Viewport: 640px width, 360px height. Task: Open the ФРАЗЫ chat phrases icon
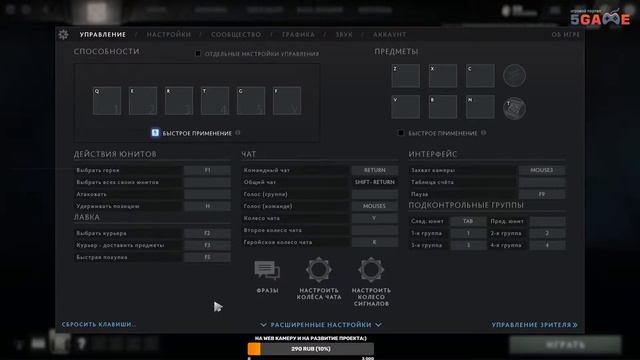[267, 270]
